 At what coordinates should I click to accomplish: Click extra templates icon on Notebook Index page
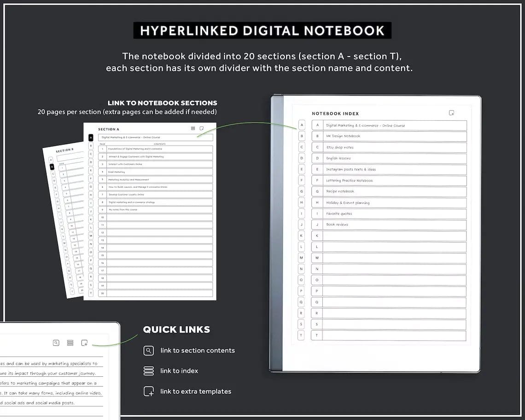coord(451,113)
